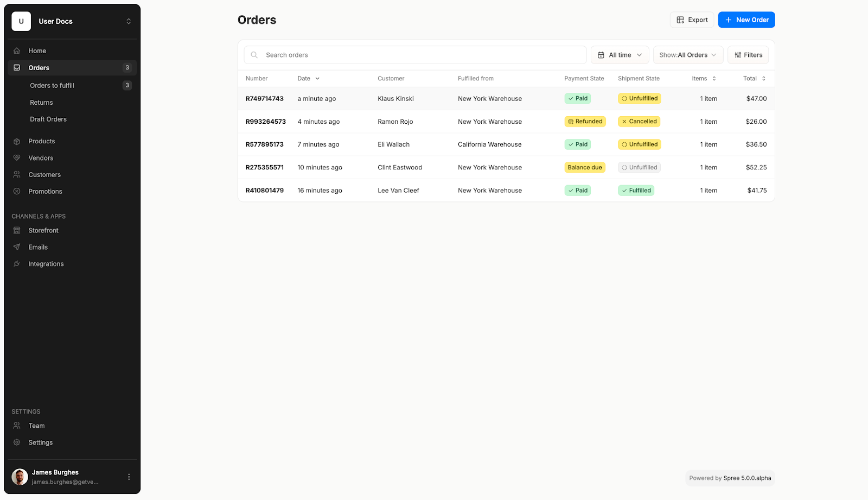Click customer name Clint Eastwood

[400, 167]
